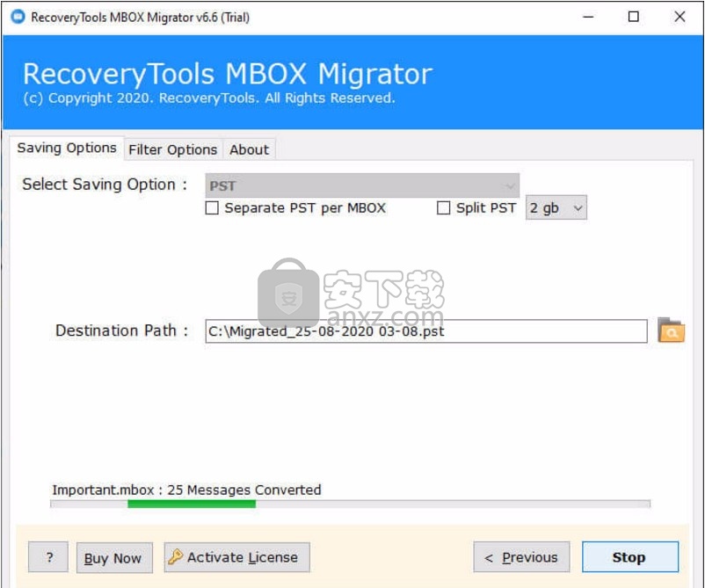Minimize the MBOX Migrator window
705x588 pixels.
[x=588, y=17]
